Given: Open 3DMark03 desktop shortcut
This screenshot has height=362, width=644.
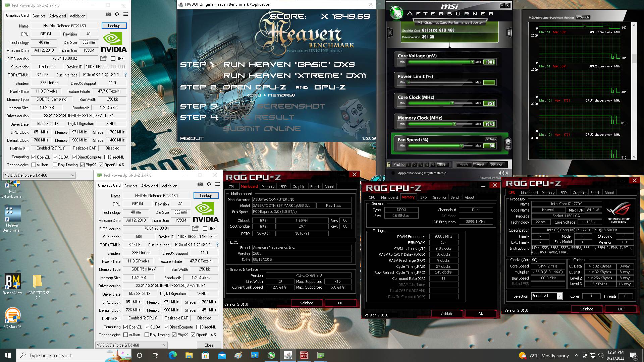Looking at the screenshot, I should point(13,318).
